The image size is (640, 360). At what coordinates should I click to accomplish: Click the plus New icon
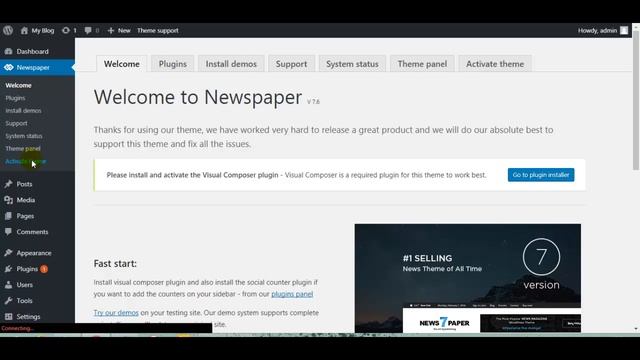click(111, 31)
